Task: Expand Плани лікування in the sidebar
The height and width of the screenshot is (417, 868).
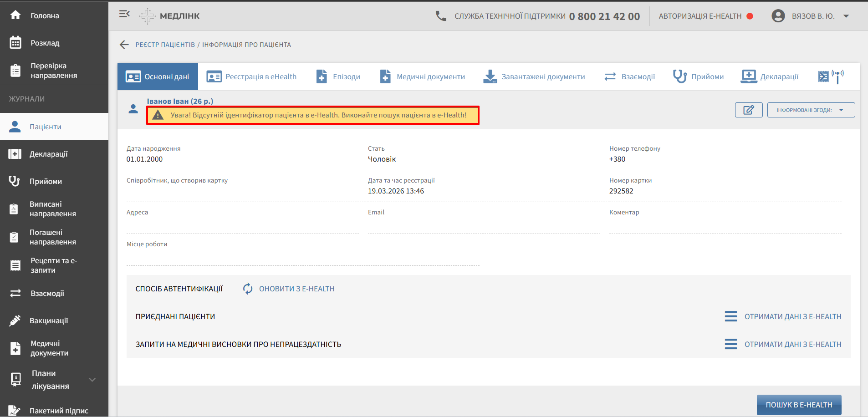Action: click(x=92, y=380)
